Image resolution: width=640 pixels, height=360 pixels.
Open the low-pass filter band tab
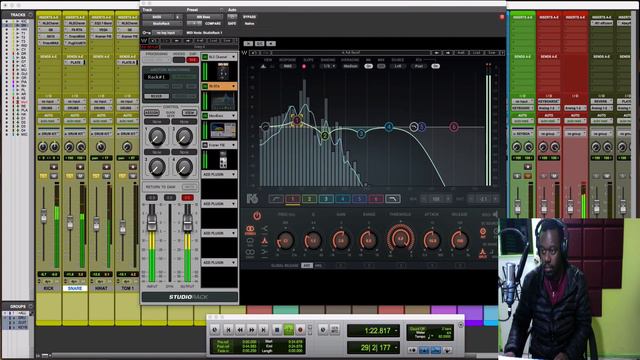click(x=393, y=199)
